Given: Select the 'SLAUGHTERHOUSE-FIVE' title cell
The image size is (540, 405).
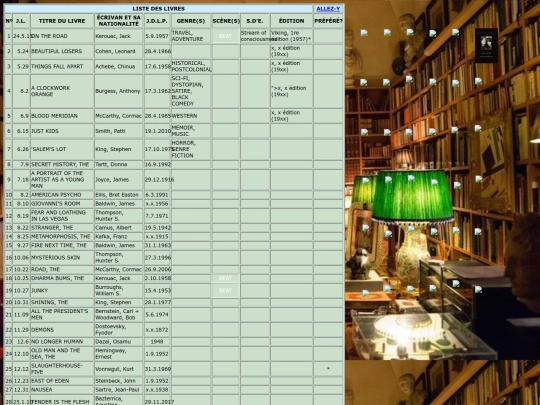Looking at the screenshot, I should click(x=62, y=369).
